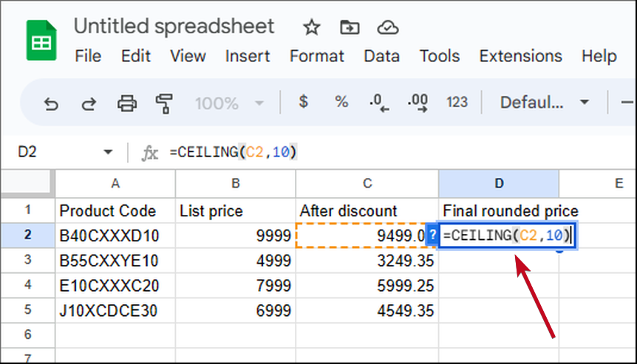Open the Insert menu

[248, 55]
